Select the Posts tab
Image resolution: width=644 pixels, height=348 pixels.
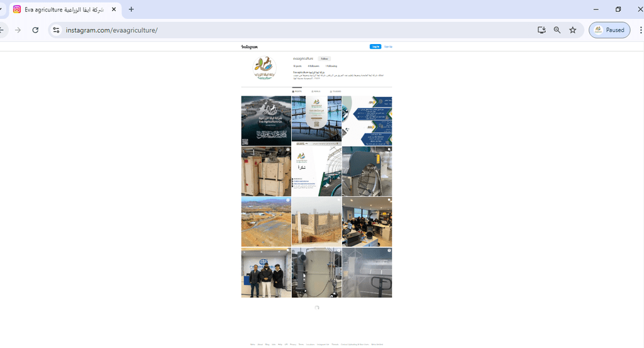[x=297, y=91]
